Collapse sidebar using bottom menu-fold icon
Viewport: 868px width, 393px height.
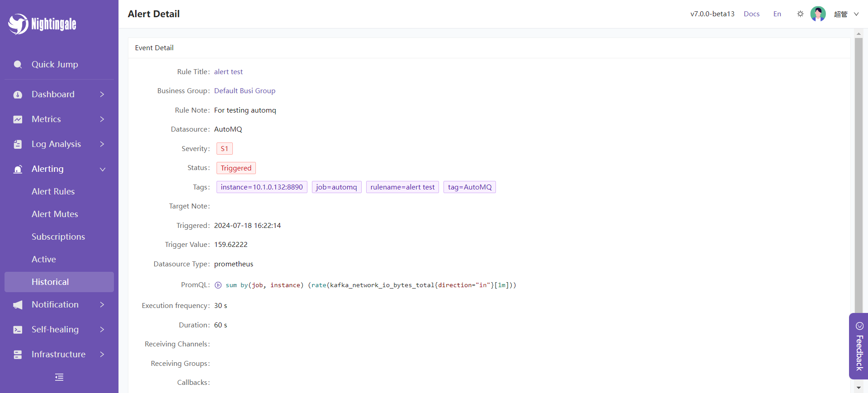pyautogui.click(x=59, y=377)
